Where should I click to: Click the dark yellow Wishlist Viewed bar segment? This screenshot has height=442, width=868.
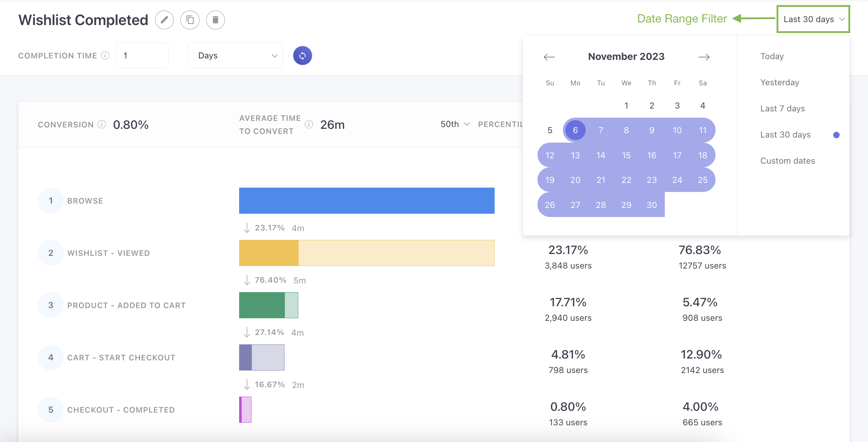click(x=269, y=253)
